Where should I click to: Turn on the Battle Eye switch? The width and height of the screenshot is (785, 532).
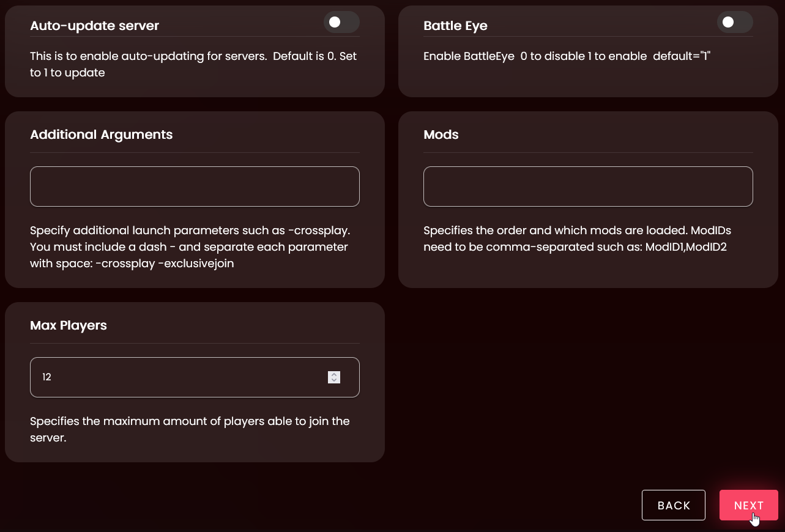click(734, 23)
